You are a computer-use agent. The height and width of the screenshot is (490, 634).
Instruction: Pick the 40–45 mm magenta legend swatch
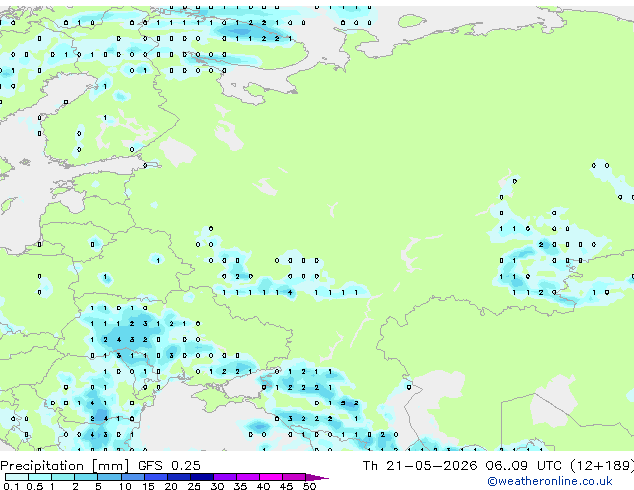(x=271, y=477)
